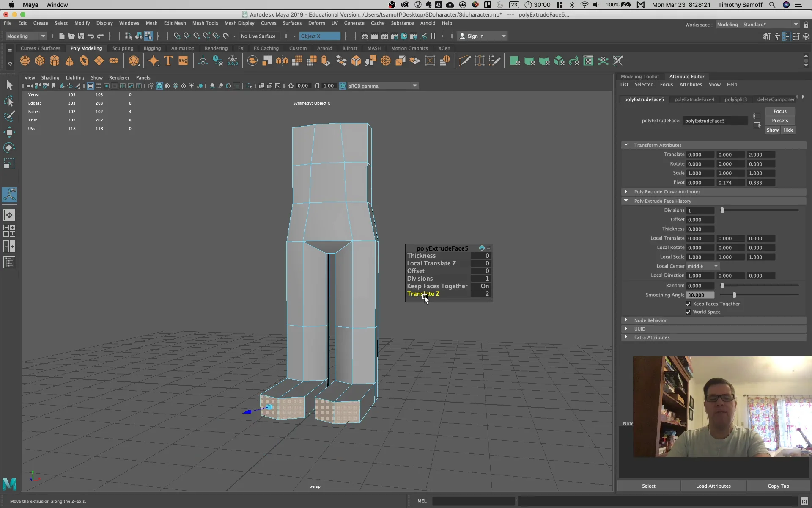Click the Undo arrow icon
812x508 pixels.
tap(91, 36)
